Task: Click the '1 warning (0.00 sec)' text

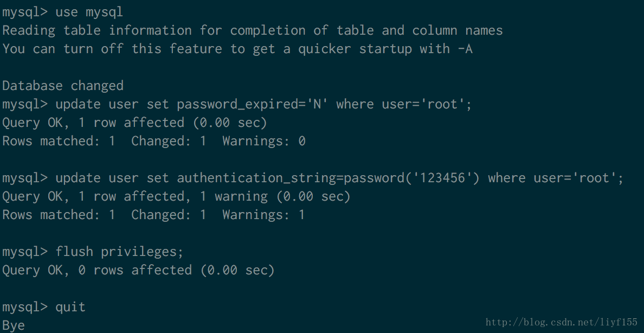Action: click(x=275, y=196)
